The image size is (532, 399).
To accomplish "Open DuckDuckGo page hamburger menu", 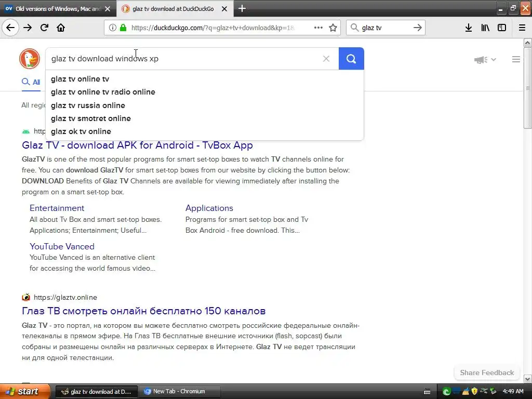I will click(x=516, y=59).
